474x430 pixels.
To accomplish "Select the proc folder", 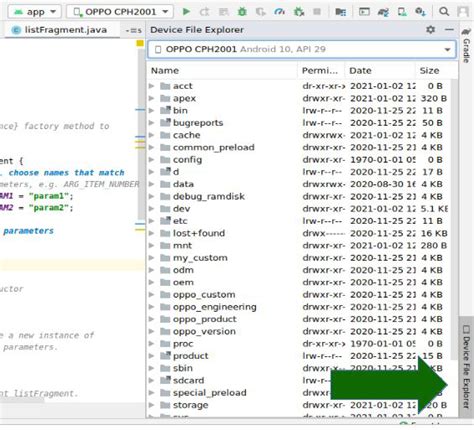I will tap(298, 343).
